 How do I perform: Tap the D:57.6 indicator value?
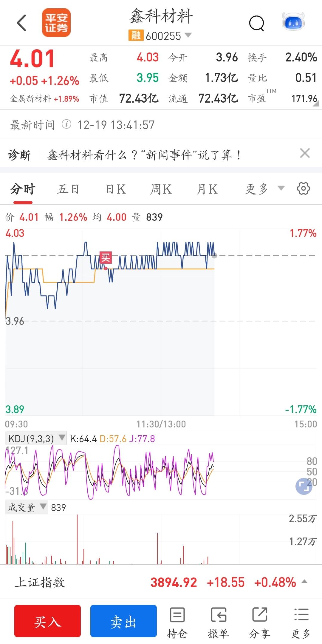(113, 439)
